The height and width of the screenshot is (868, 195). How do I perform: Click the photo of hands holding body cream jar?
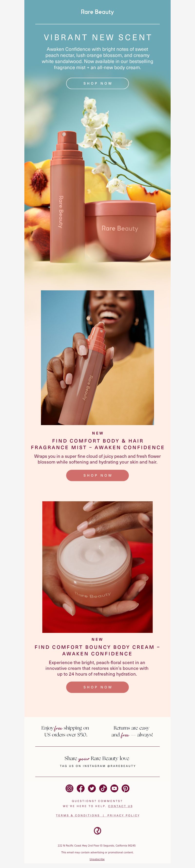tap(97, 567)
